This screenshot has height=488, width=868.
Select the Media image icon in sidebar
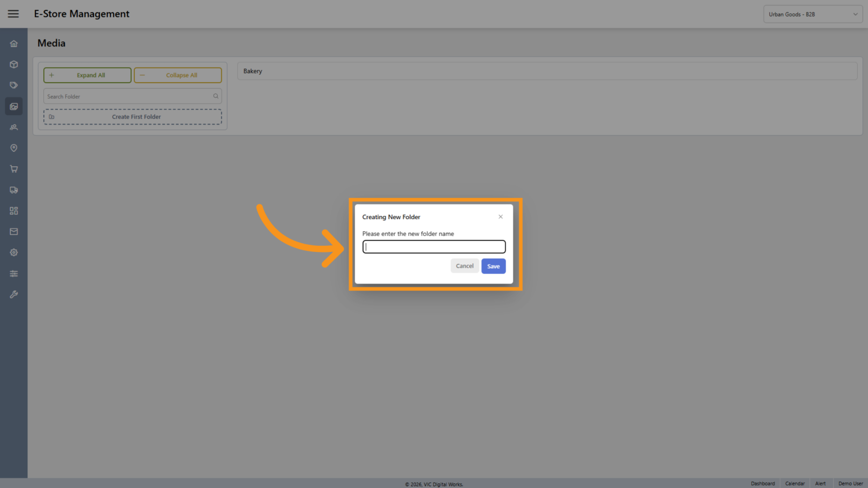tap(14, 106)
